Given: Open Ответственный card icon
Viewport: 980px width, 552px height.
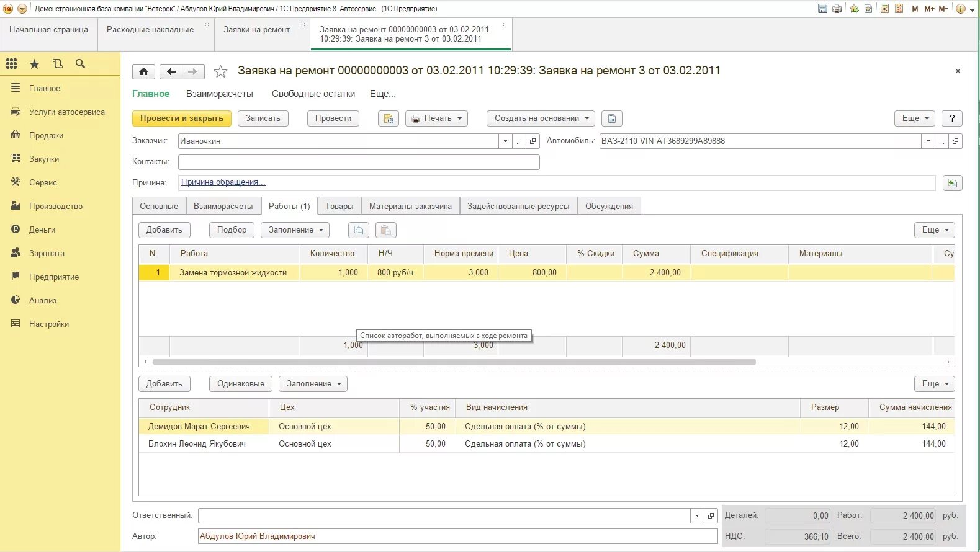Looking at the screenshot, I should coord(711,515).
